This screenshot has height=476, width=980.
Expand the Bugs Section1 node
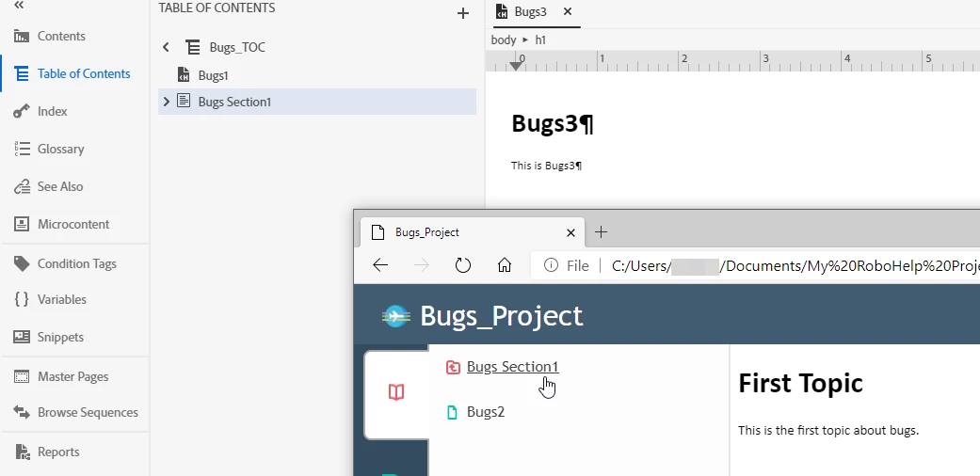(x=167, y=102)
